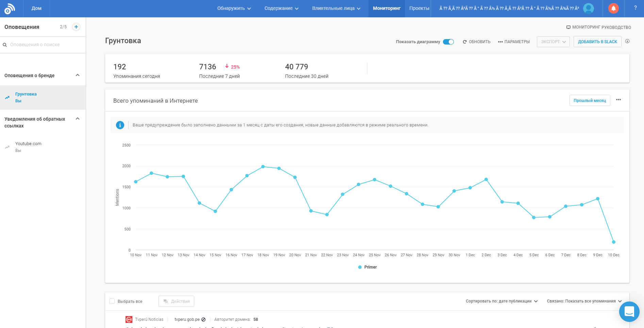Open the Связано: Показать все упоминания dropdown
Viewport: 644px width, 328px height.
[584, 301]
